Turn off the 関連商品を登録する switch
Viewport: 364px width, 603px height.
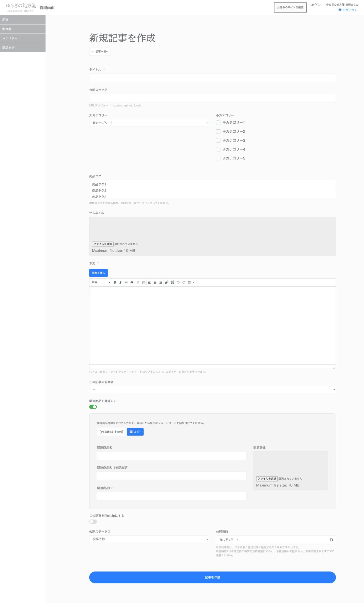click(x=93, y=407)
